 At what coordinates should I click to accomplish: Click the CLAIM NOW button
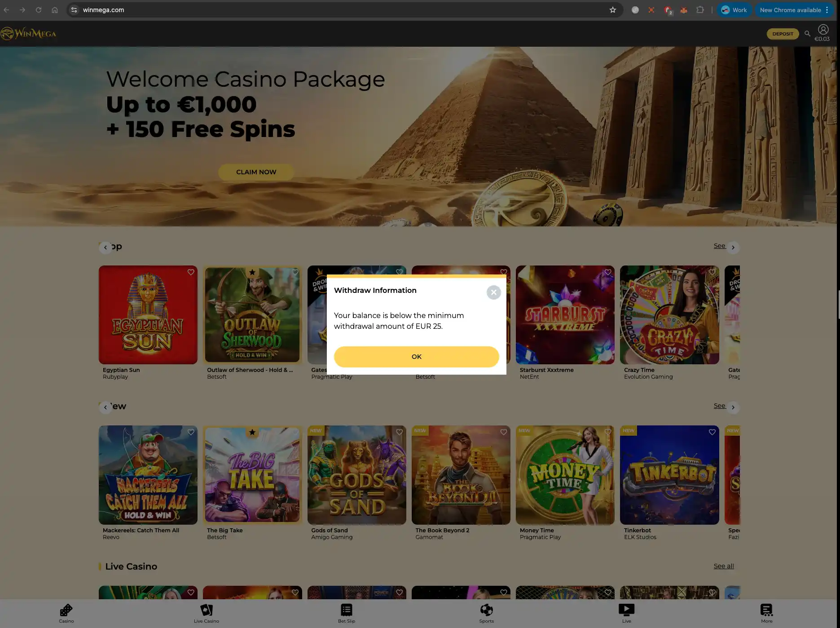256,172
